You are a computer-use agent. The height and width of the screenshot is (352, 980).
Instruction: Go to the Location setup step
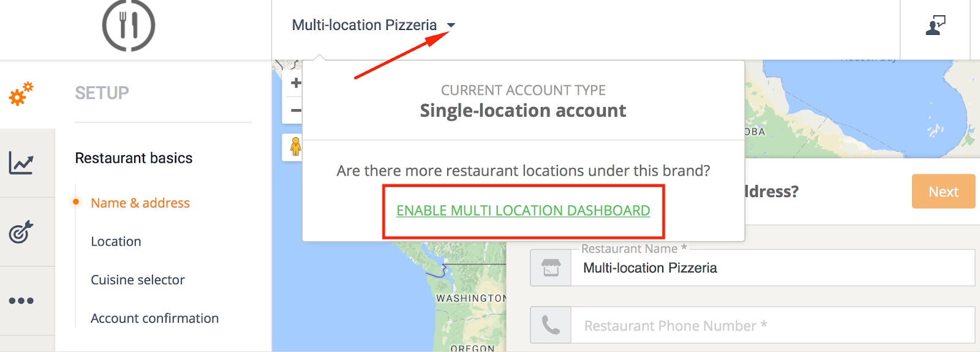(x=116, y=241)
